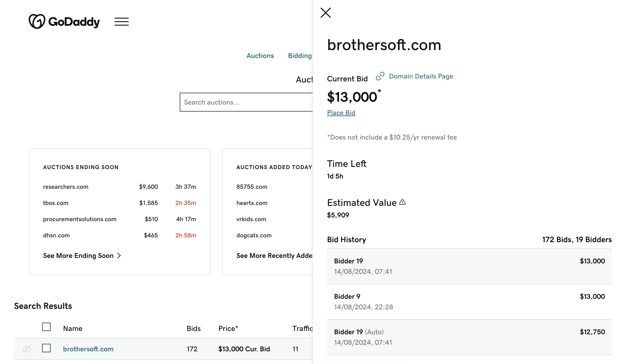
Task: Click into the Search auctions field
Action: pyautogui.click(x=246, y=102)
